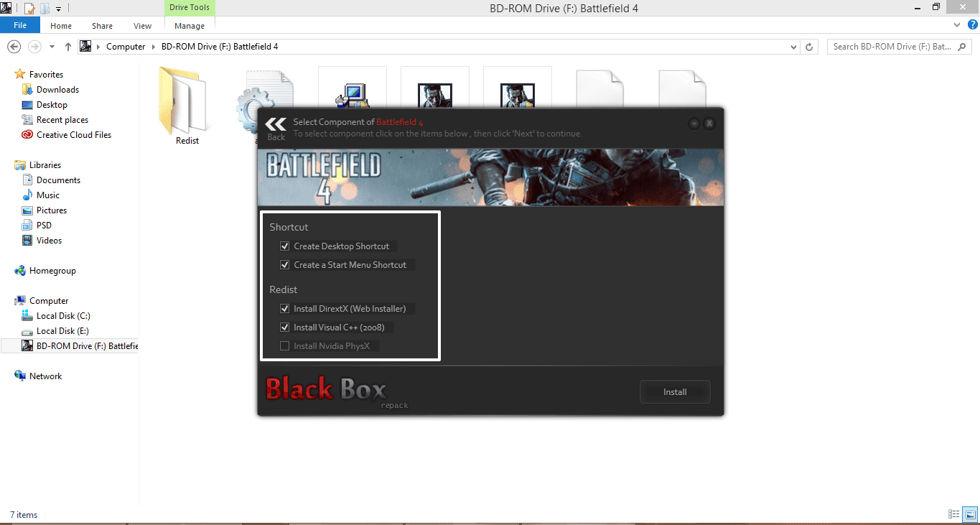This screenshot has height=525, width=980.
Task: Refresh the current folder view
Action: (810, 47)
